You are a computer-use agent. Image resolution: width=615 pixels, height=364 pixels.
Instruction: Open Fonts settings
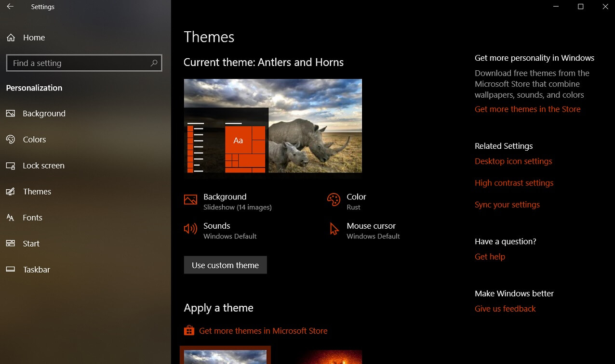click(x=33, y=217)
